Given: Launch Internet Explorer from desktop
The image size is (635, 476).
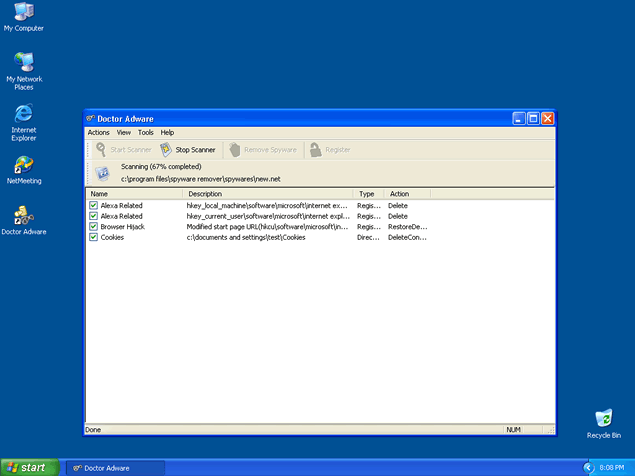Looking at the screenshot, I should [23, 114].
